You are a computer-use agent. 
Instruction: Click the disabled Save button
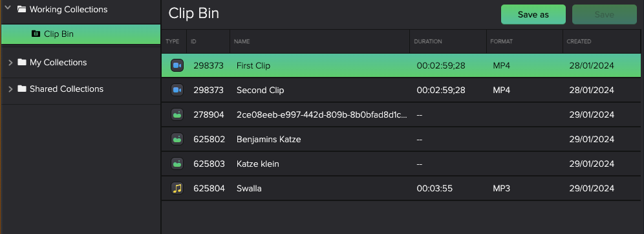pyautogui.click(x=604, y=14)
